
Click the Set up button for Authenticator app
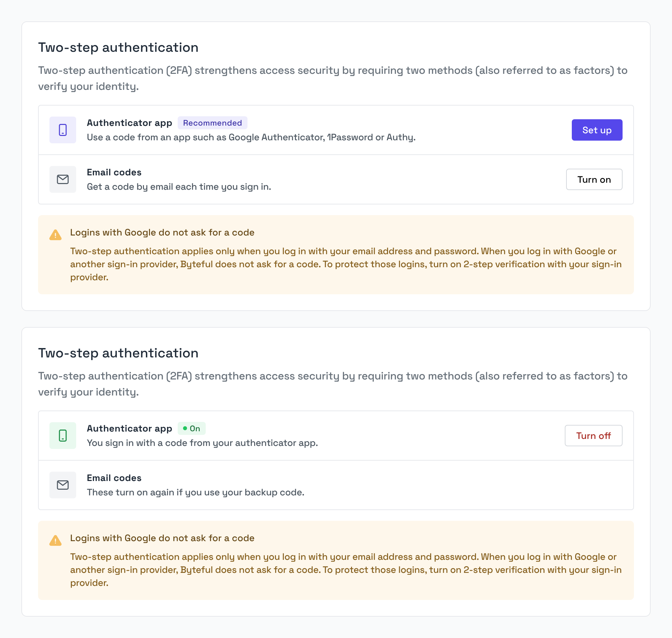pos(597,130)
